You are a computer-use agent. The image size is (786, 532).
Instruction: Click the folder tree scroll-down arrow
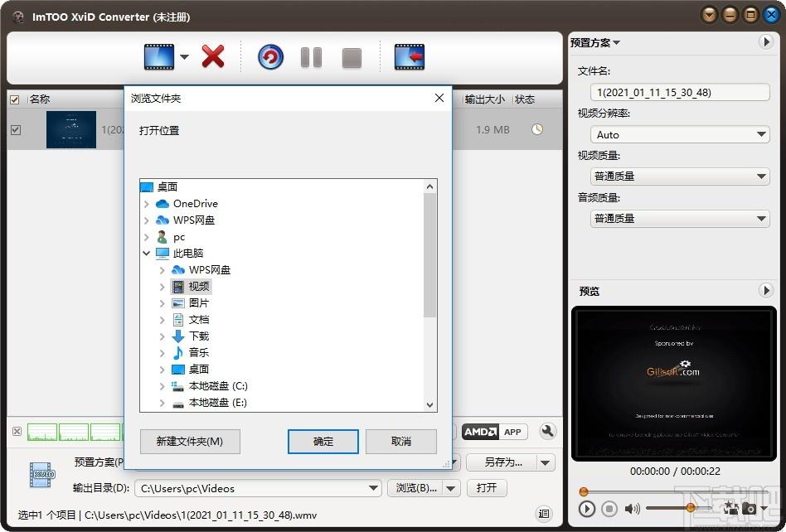click(429, 404)
